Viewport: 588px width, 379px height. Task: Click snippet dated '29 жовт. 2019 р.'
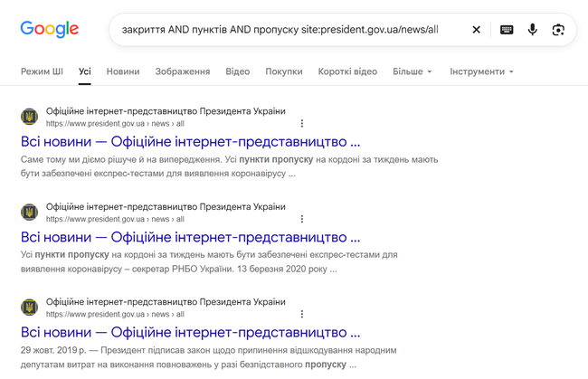(208, 357)
